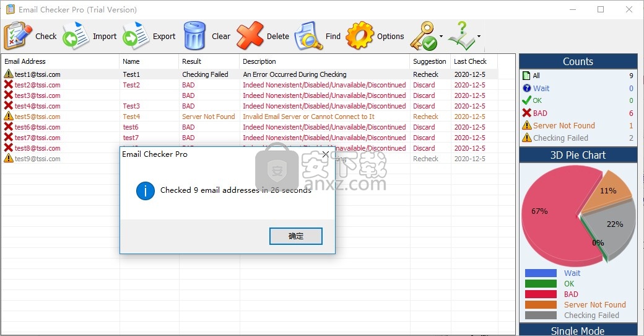Open dropdown arrow beside key icon
Viewport: 644px width, 336px height.
[x=441, y=36]
